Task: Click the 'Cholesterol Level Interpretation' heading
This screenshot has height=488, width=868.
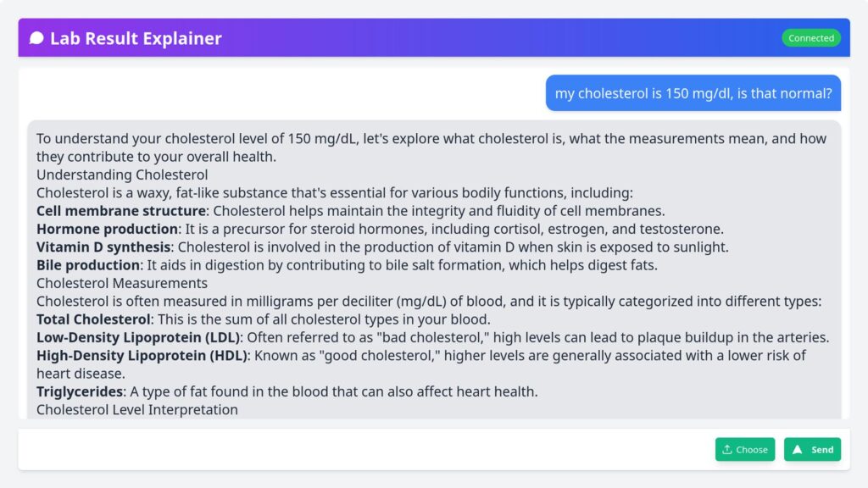Action: point(136,409)
